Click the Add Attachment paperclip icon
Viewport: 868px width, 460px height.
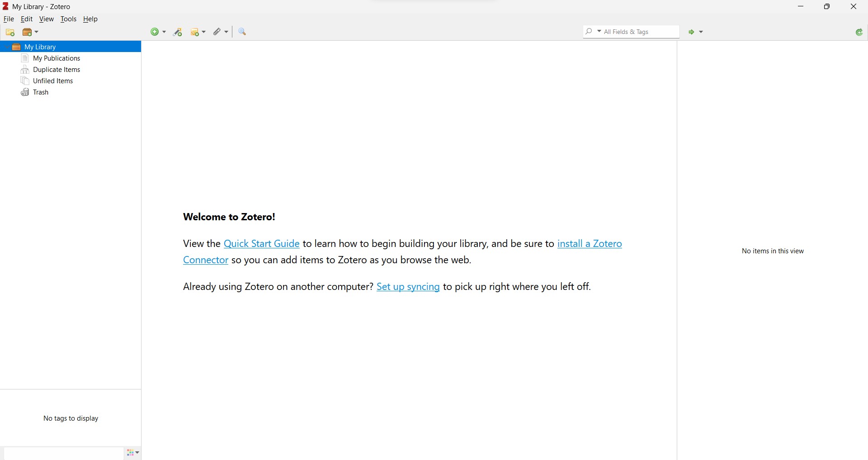tap(218, 32)
